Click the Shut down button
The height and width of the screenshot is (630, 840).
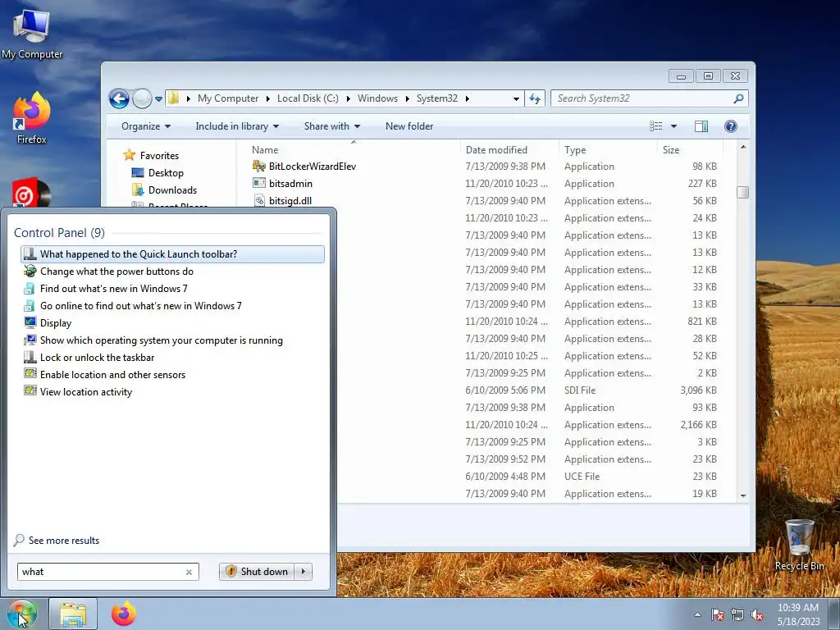pyautogui.click(x=258, y=572)
